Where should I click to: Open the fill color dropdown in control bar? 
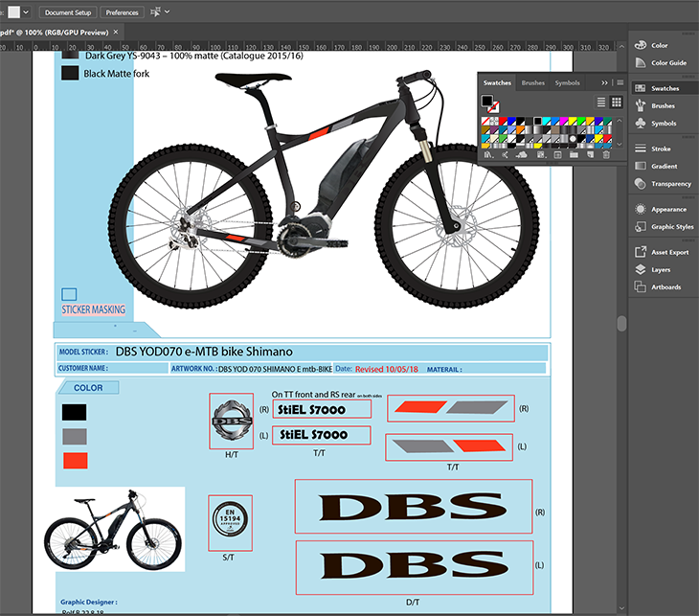[26, 12]
